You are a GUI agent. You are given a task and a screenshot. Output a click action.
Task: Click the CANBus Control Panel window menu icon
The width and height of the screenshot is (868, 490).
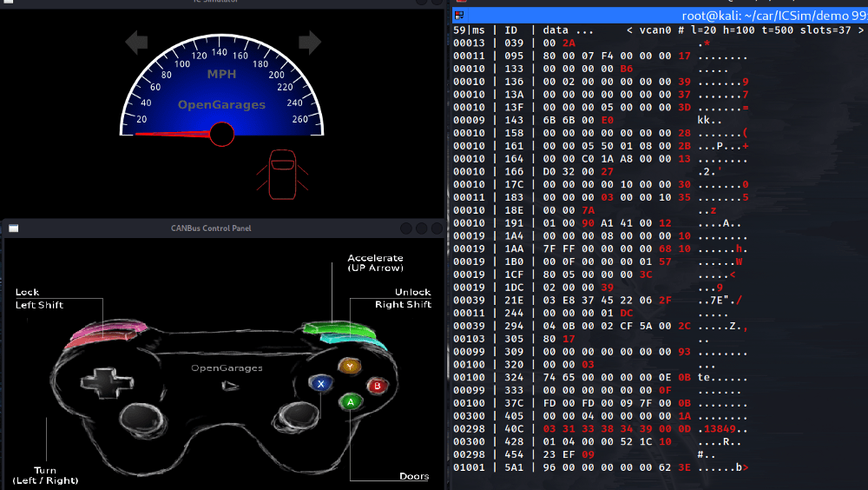pos(13,228)
